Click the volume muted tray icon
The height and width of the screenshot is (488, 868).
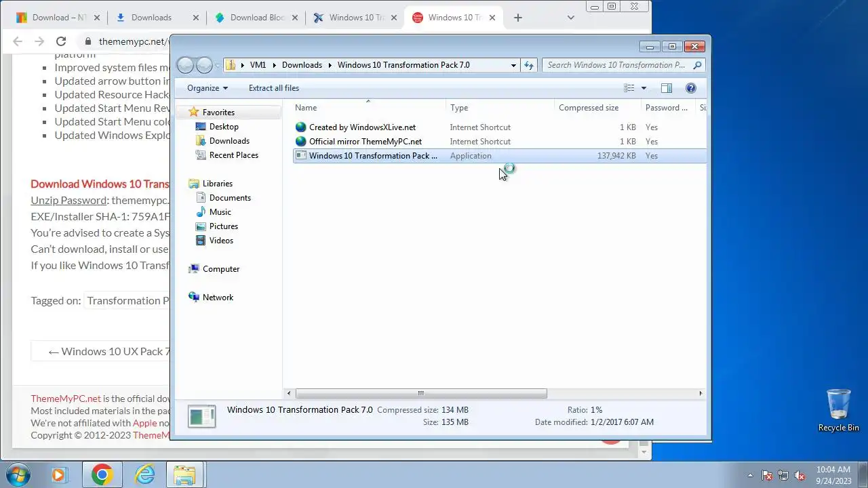(x=800, y=475)
